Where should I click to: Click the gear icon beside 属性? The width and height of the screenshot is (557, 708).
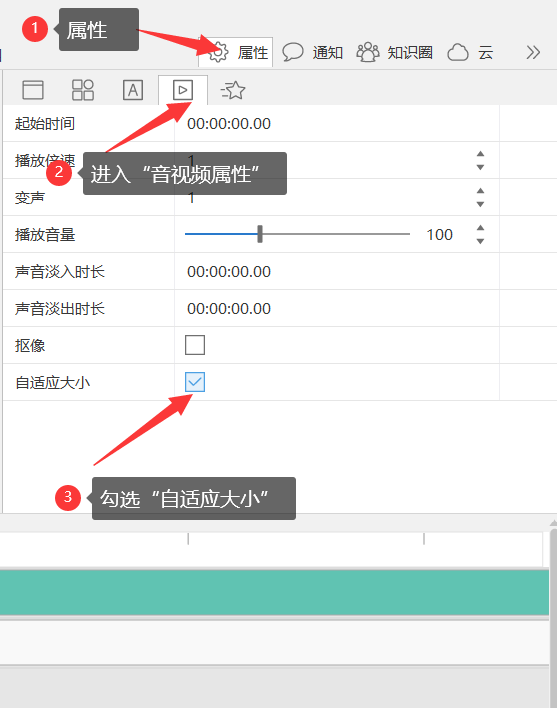218,52
